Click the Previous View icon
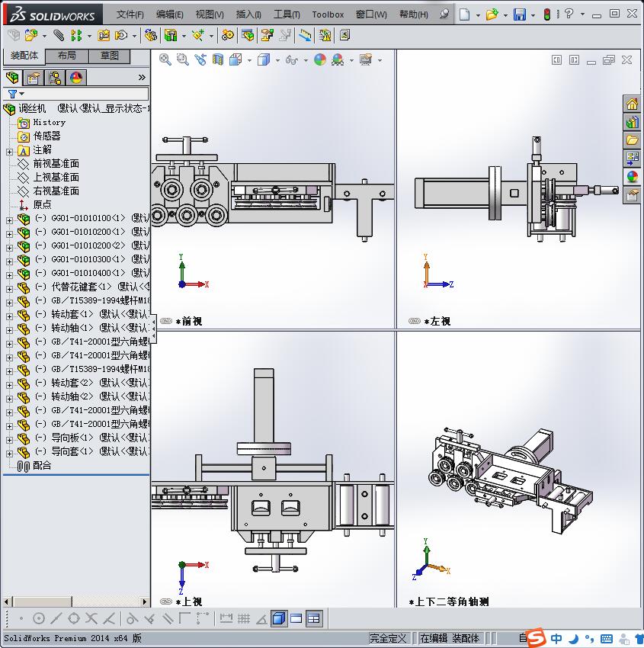Screen dimensions: 644x648 [200, 60]
